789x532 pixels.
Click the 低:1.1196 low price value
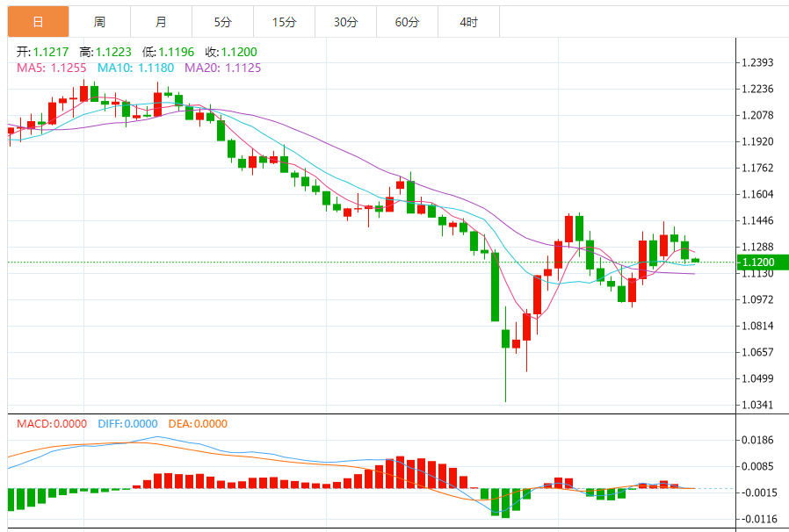click(x=168, y=52)
